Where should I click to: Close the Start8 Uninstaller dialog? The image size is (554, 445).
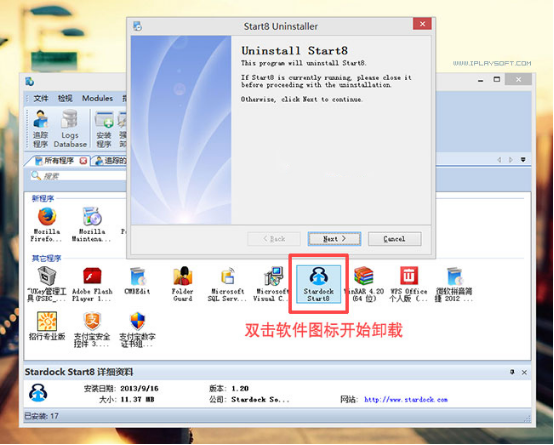[422, 24]
